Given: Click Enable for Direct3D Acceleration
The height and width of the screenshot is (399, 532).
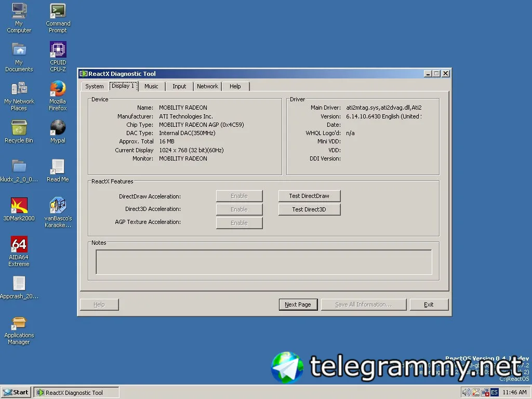Looking at the screenshot, I should point(239,209).
